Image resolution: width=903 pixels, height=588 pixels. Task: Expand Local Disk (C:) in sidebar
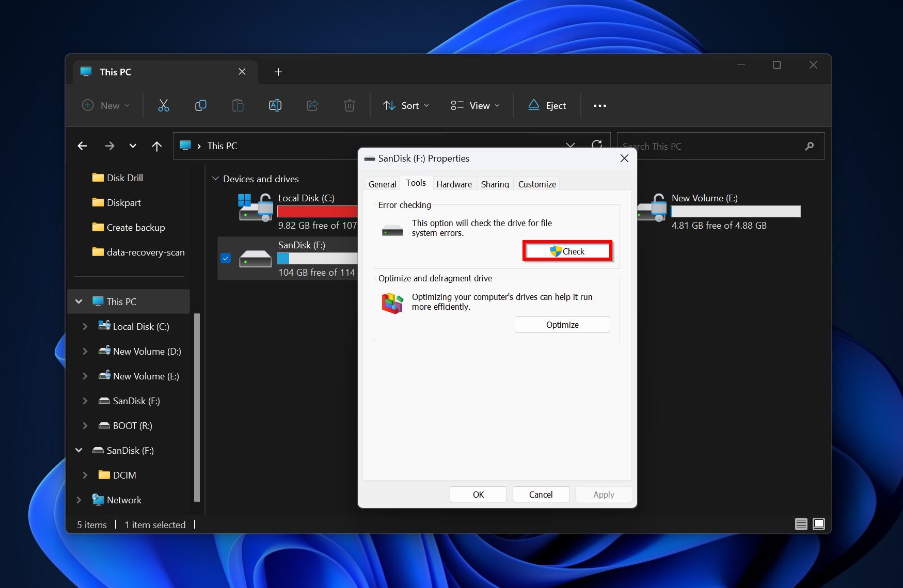(85, 326)
